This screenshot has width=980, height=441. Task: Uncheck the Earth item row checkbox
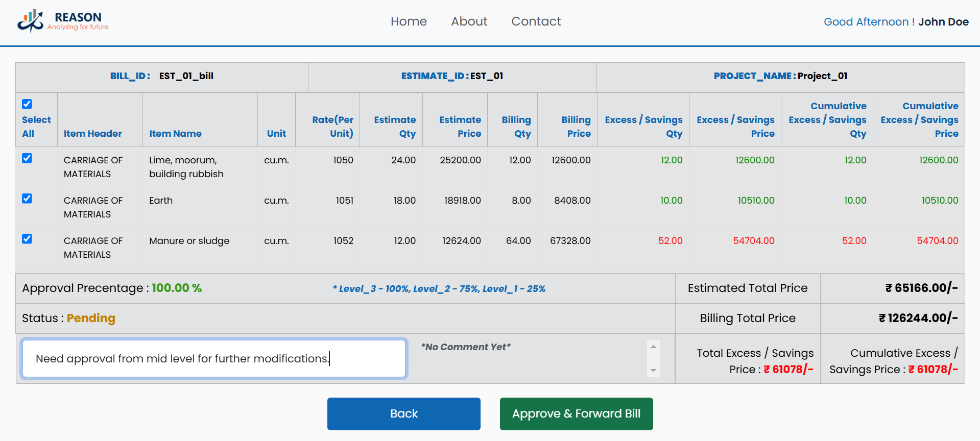[27, 199]
